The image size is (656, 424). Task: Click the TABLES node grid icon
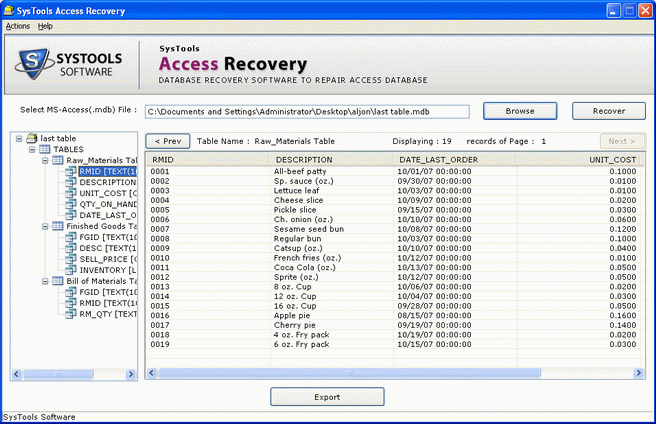pyautogui.click(x=45, y=149)
